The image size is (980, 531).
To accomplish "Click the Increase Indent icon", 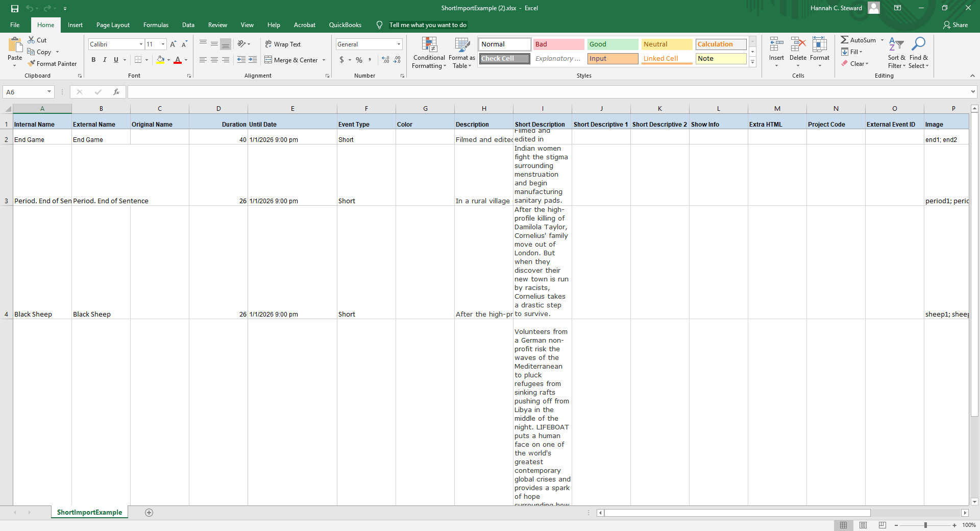I will tap(253, 60).
